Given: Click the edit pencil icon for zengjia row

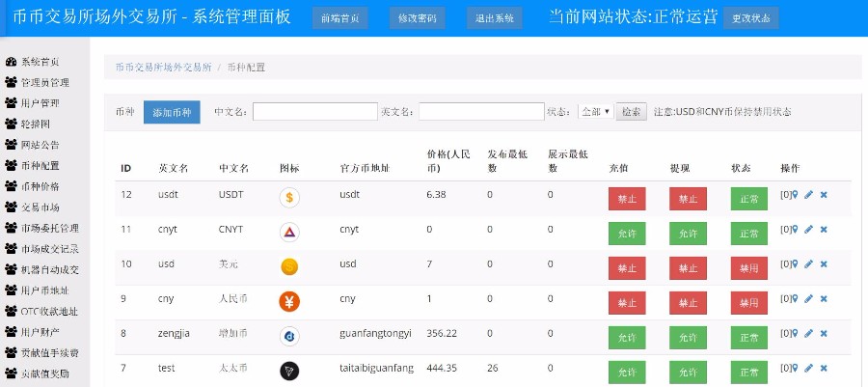Looking at the screenshot, I should coord(808,334).
